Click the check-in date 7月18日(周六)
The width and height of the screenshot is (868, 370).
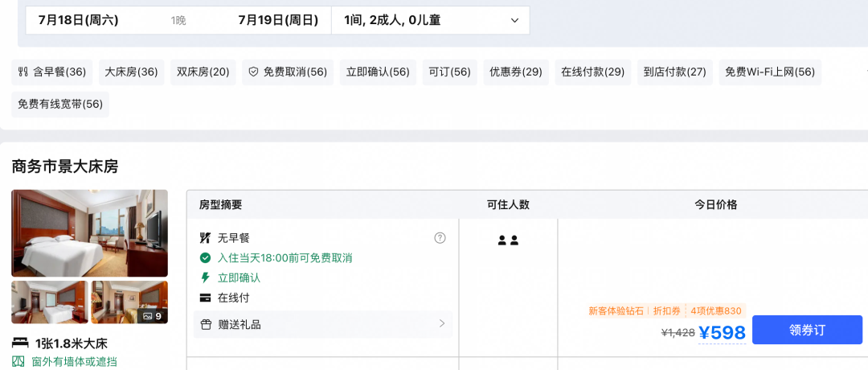(79, 20)
